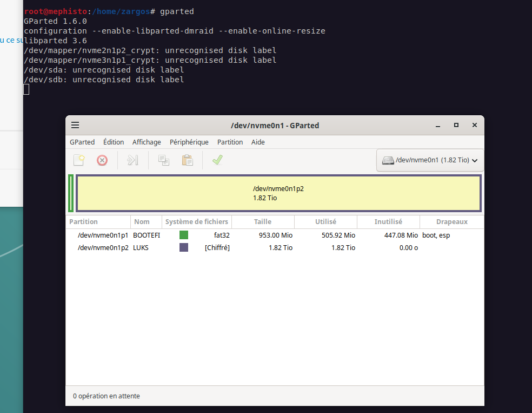Click the large nvme0n1p2 partition graphic block

tap(278, 193)
